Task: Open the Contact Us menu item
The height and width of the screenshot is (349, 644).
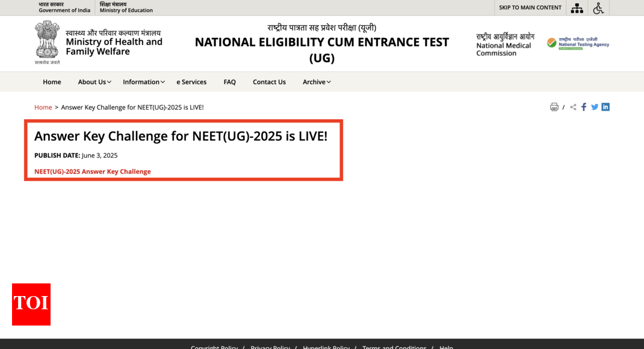Action: click(269, 82)
